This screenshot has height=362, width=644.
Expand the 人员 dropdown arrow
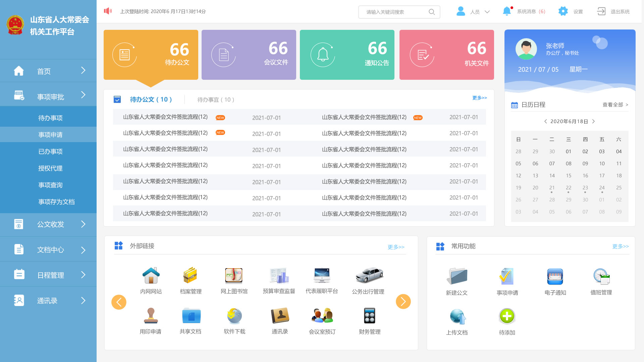(x=487, y=12)
